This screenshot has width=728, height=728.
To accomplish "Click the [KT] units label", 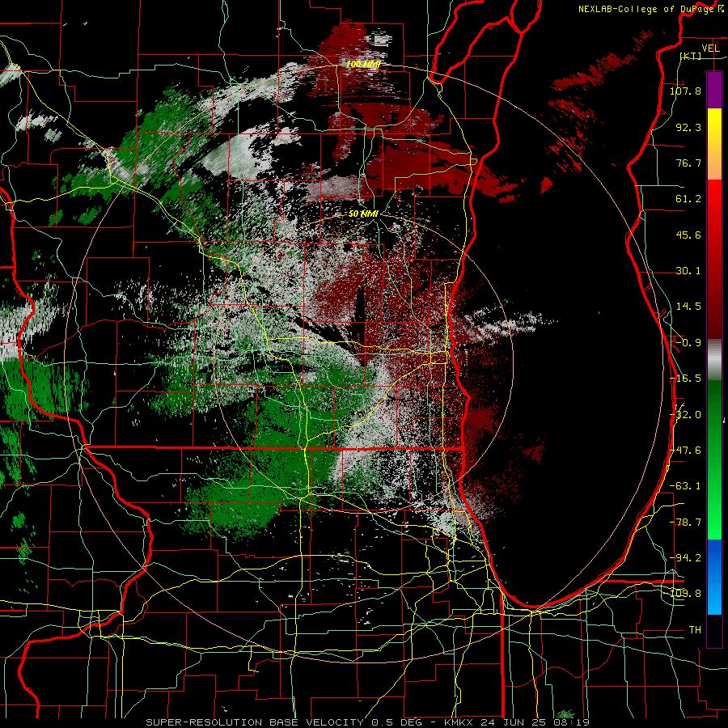I will (x=691, y=57).
